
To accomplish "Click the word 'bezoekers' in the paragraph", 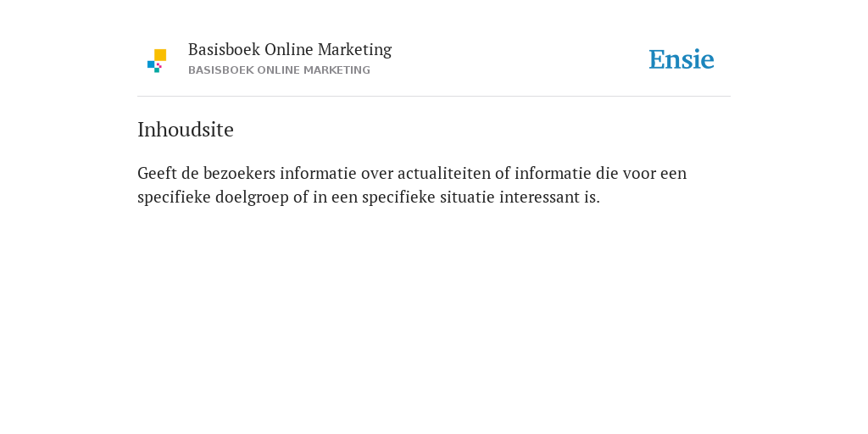I will click(x=239, y=173).
